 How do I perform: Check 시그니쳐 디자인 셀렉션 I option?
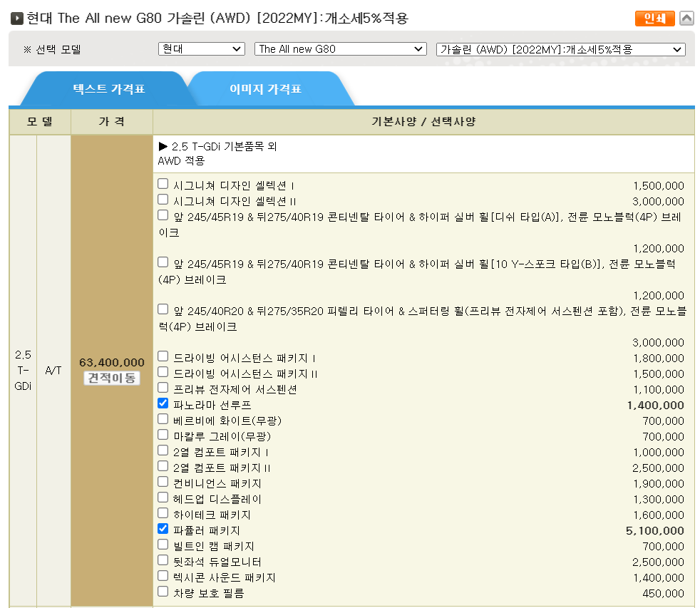pos(163,184)
